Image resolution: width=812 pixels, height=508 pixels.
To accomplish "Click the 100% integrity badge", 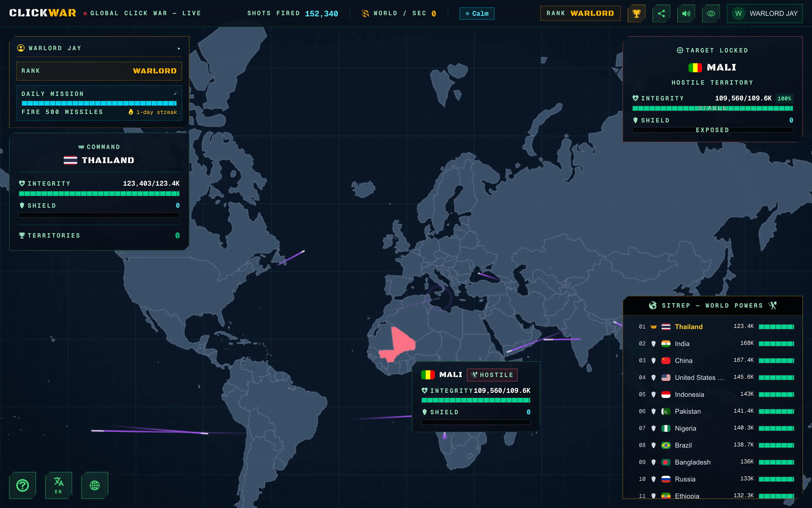I will click(784, 98).
